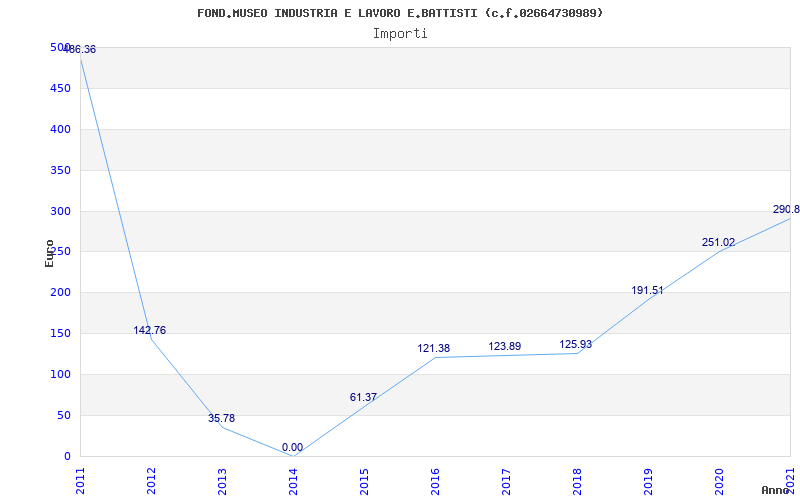
Task: Click the 123.89 data label
Action: 505,346
